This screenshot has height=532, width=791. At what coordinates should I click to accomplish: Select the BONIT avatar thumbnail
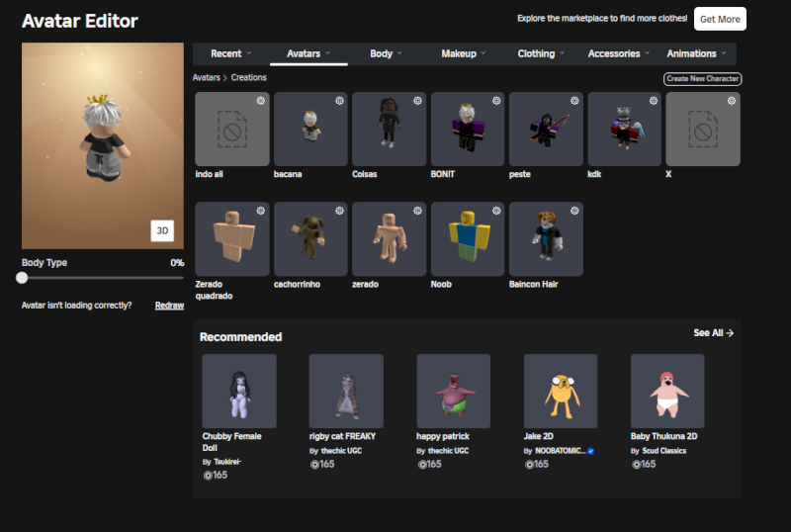tap(467, 129)
